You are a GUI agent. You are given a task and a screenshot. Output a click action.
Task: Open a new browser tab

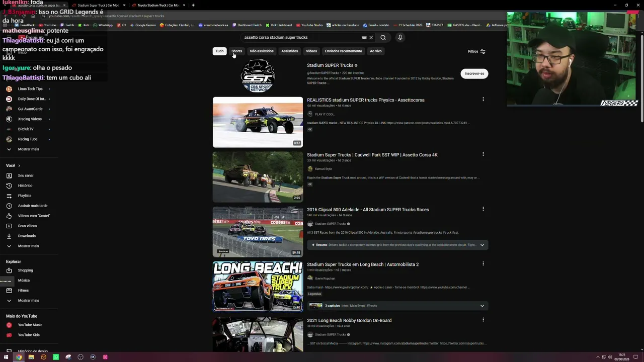coord(193,5)
